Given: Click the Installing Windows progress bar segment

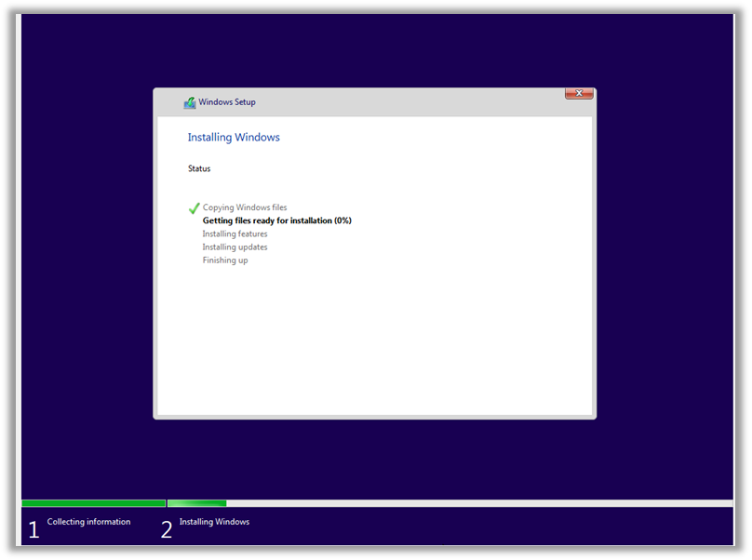Looking at the screenshot, I should tap(450, 503).
